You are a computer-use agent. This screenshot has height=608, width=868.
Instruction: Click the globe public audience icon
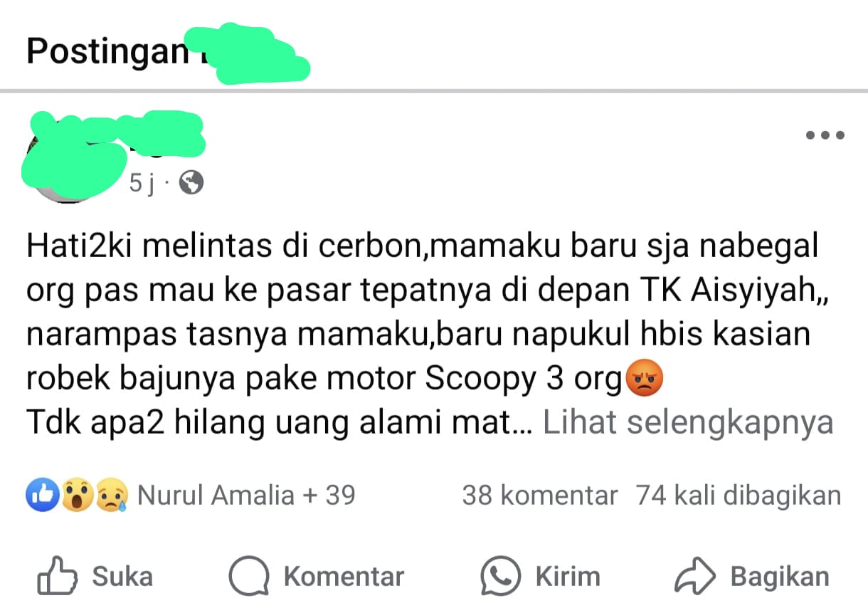[191, 183]
